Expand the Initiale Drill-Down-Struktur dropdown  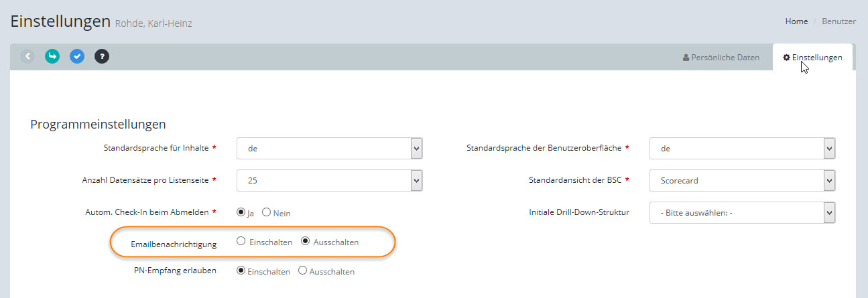tap(742, 213)
